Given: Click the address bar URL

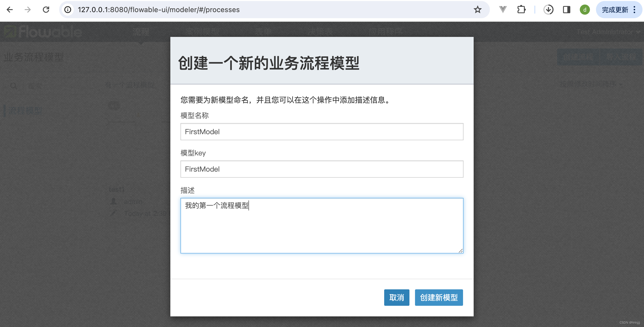Looking at the screenshot, I should 159,10.
